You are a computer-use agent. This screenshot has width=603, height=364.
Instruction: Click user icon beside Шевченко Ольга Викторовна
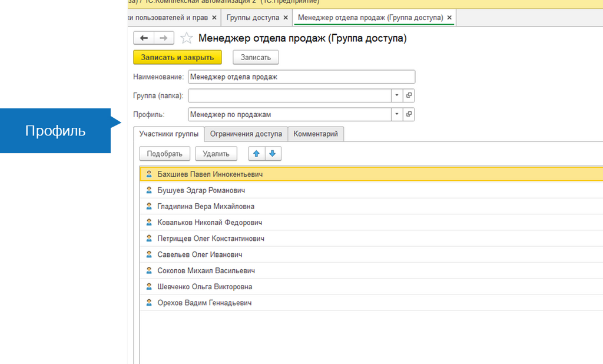pyautogui.click(x=149, y=286)
